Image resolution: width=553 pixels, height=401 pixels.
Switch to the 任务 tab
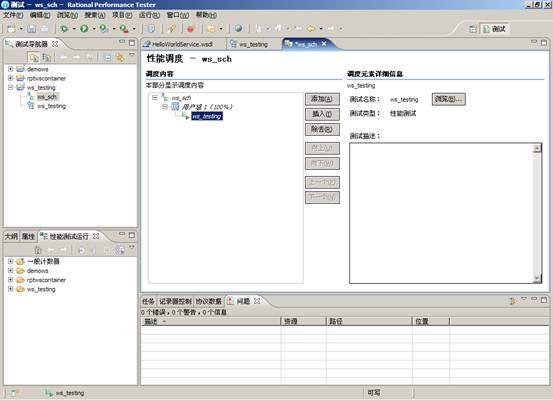click(x=148, y=301)
